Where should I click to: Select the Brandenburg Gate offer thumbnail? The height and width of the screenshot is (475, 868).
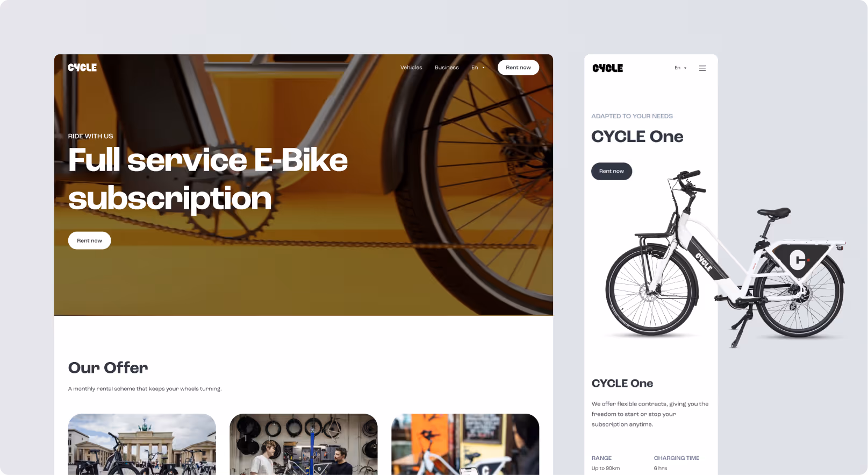pos(142,444)
